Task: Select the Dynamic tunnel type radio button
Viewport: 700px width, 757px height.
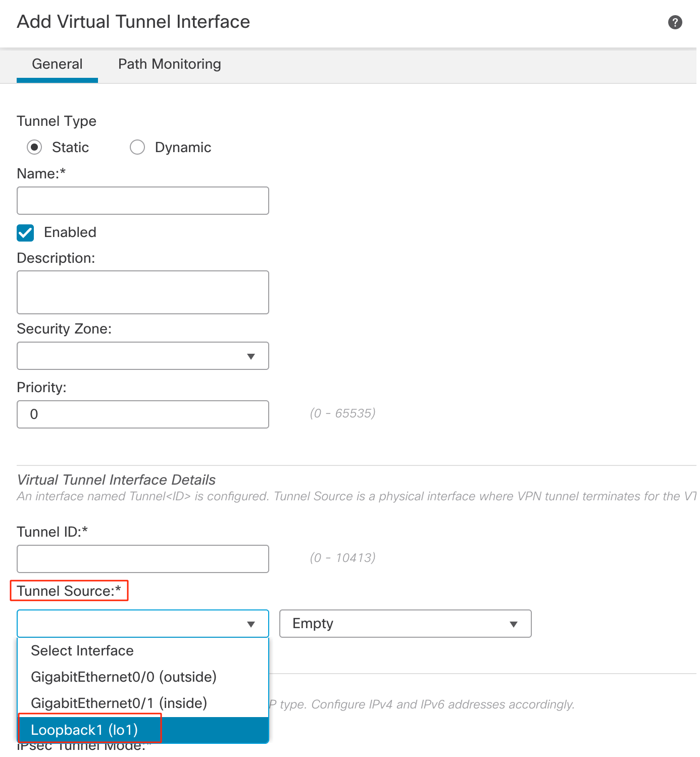Action: point(137,148)
